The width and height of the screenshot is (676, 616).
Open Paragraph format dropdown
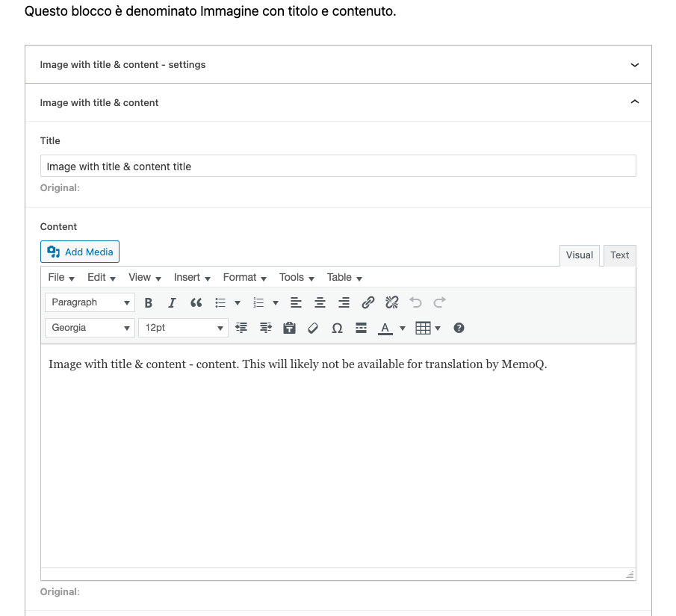(90, 302)
